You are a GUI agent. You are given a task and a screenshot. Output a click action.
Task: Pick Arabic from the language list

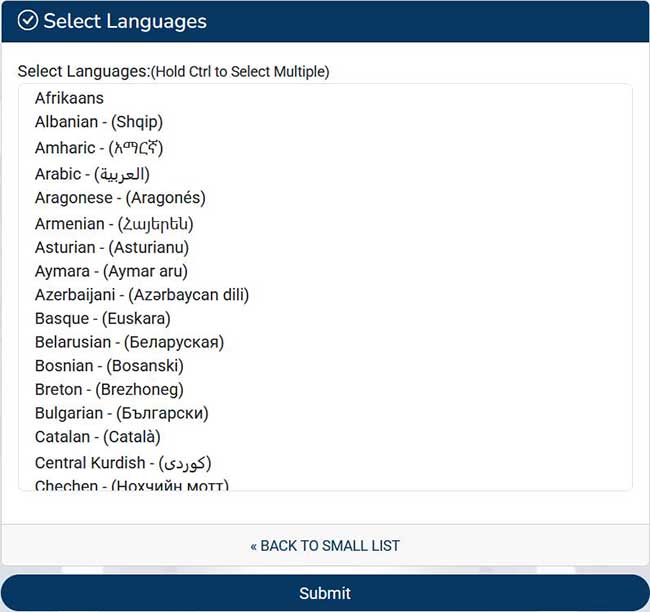point(91,173)
